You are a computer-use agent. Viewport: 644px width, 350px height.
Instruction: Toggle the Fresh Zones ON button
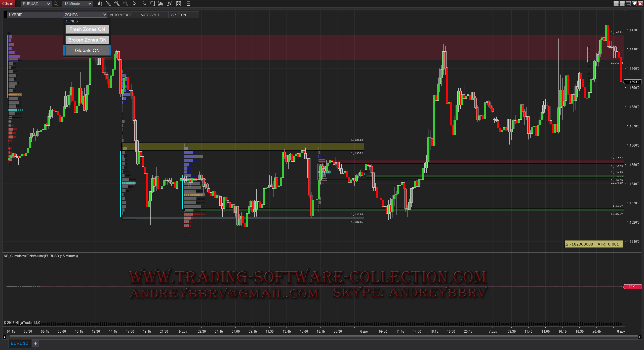[x=87, y=29]
